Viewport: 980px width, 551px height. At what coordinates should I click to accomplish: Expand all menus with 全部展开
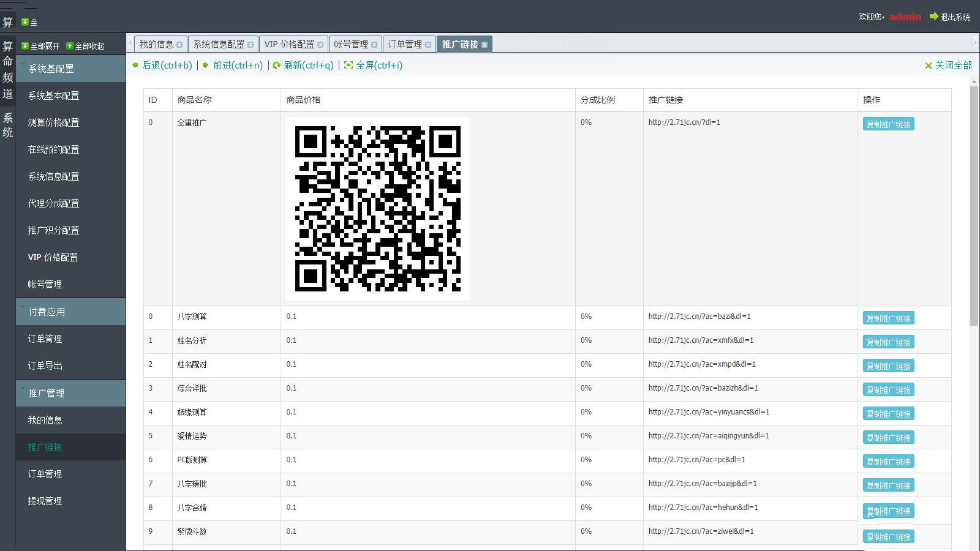click(x=40, y=46)
